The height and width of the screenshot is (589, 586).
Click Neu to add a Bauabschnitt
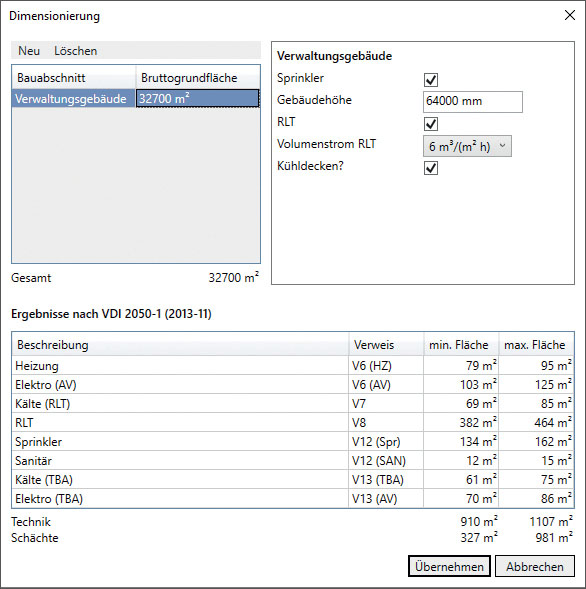pyautogui.click(x=29, y=51)
